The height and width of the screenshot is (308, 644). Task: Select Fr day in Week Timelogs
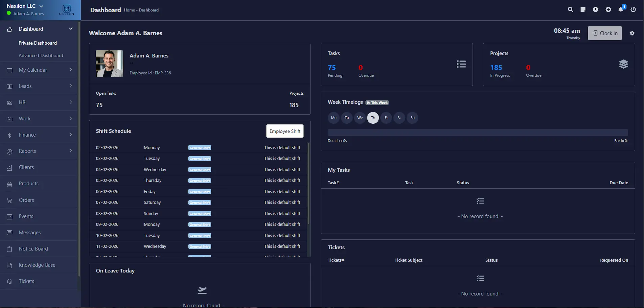pyautogui.click(x=386, y=118)
